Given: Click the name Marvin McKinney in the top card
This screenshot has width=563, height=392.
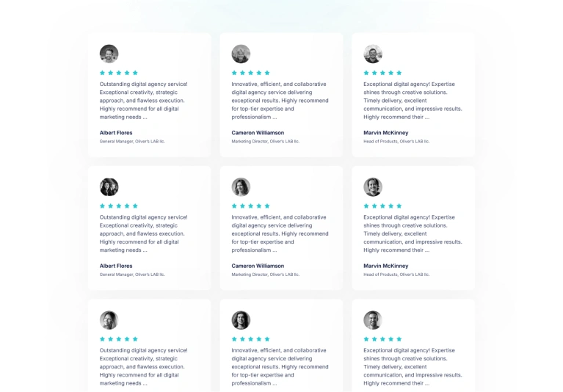Looking at the screenshot, I should [386, 133].
